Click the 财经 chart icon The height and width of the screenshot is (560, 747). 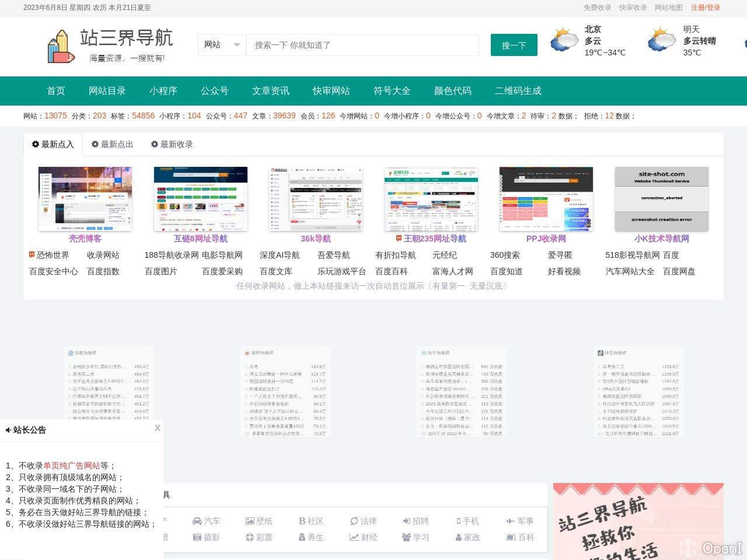click(x=354, y=537)
